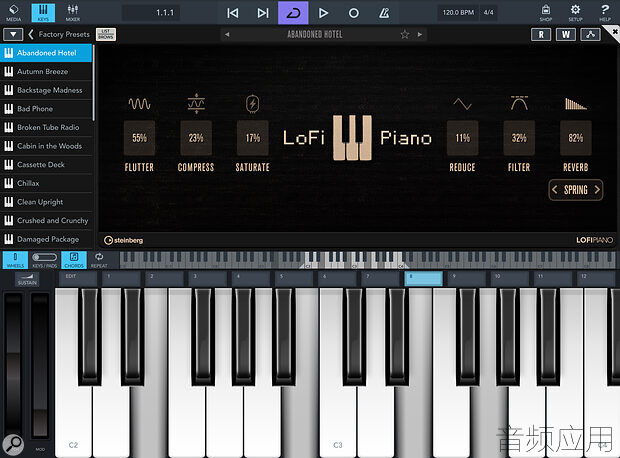Toggle cycle loop mode
Image resolution: width=620 pixels, height=458 pixels.
pyautogui.click(x=293, y=13)
